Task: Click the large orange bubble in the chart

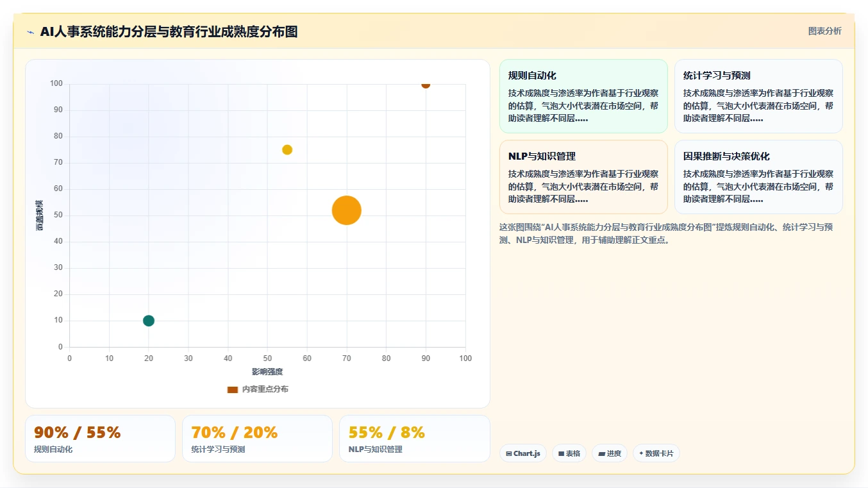Action: 347,210
